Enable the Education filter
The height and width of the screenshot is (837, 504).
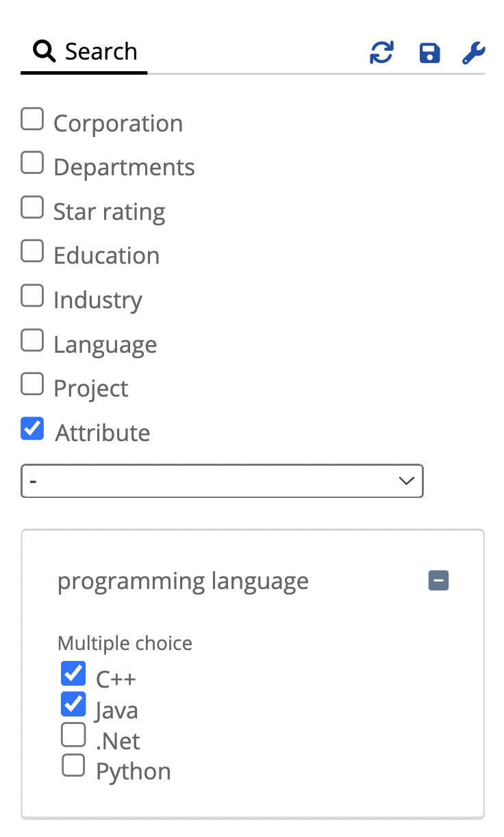pos(32,251)
